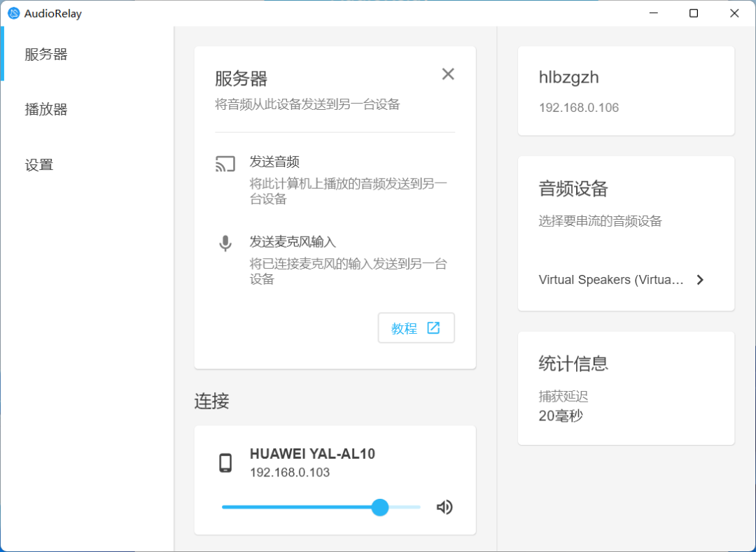The height and width of the screenshot is (552, 756).
Task: Click the phone device icon
Action: (x=225, y=463)
